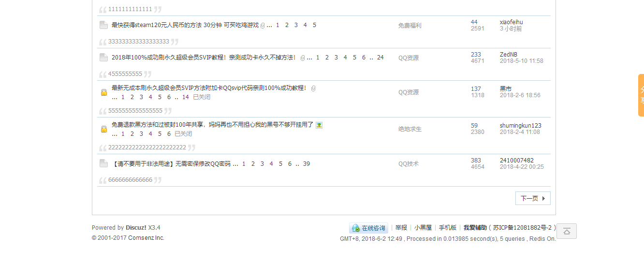Open thread 最新无成本刷永久超级会员SVIP方法
644x264 pixels.
point(209,88)
